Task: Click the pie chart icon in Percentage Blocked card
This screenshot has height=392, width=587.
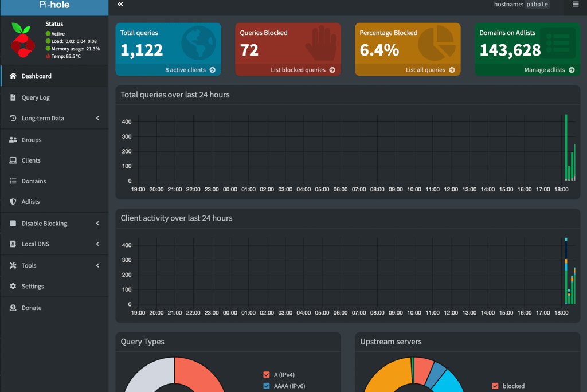Action: coord(437,43)
